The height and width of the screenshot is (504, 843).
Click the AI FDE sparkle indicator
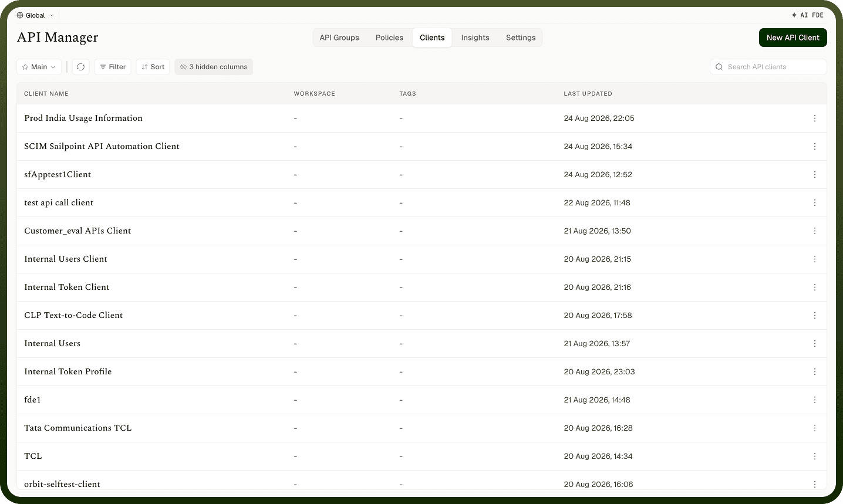(x=807, y=15)
